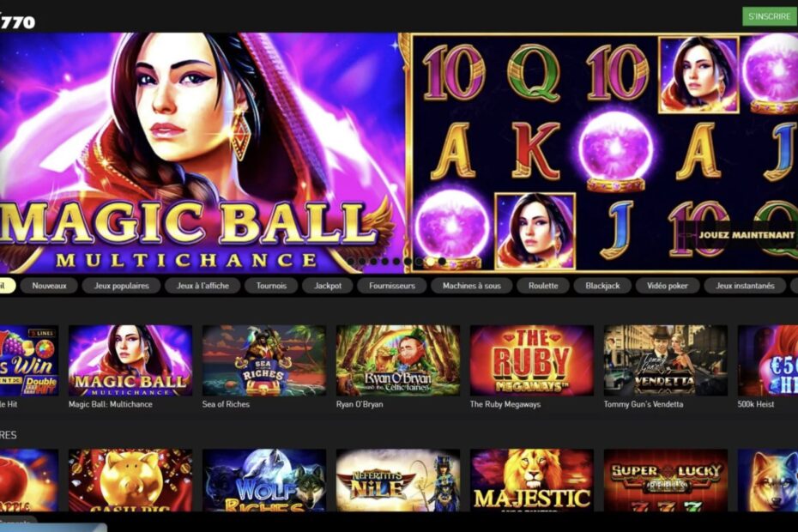Open the Ryan O'Bryan game thumbnail

[x=398, y=360]
